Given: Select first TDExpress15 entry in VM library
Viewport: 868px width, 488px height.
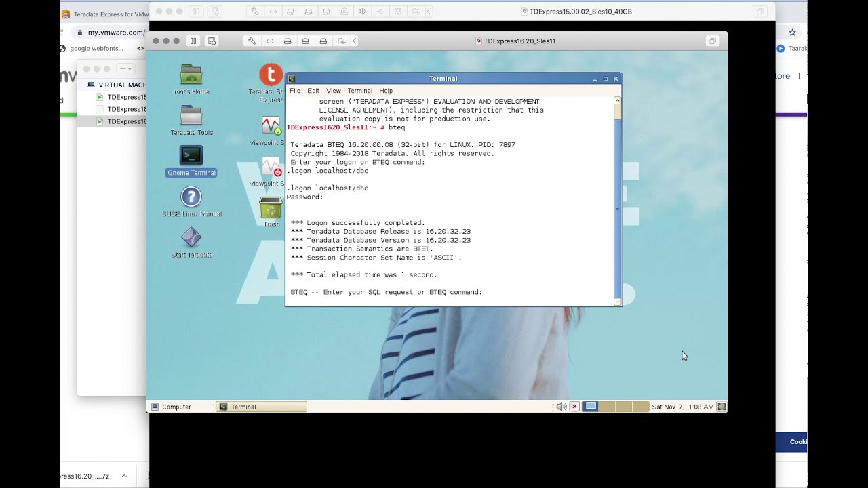Looking at the screenshot, I should [122, 97].
